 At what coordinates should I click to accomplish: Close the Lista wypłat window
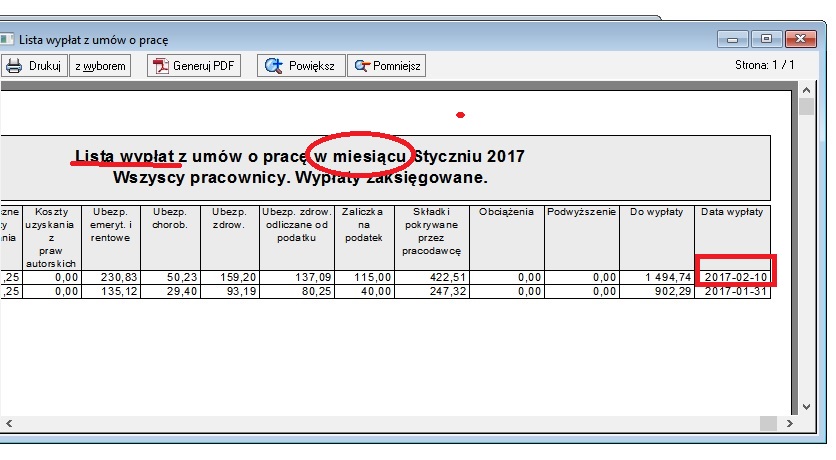point(800,39)
